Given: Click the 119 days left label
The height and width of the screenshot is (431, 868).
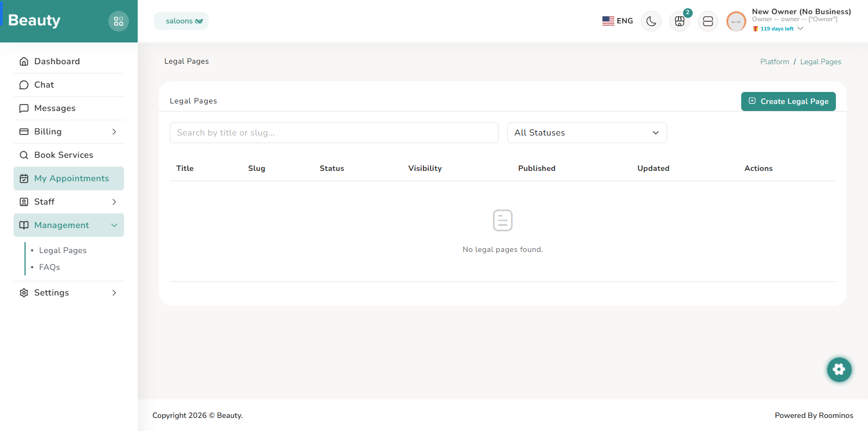Looking at the screenshot, I should (x=777, y=29).
